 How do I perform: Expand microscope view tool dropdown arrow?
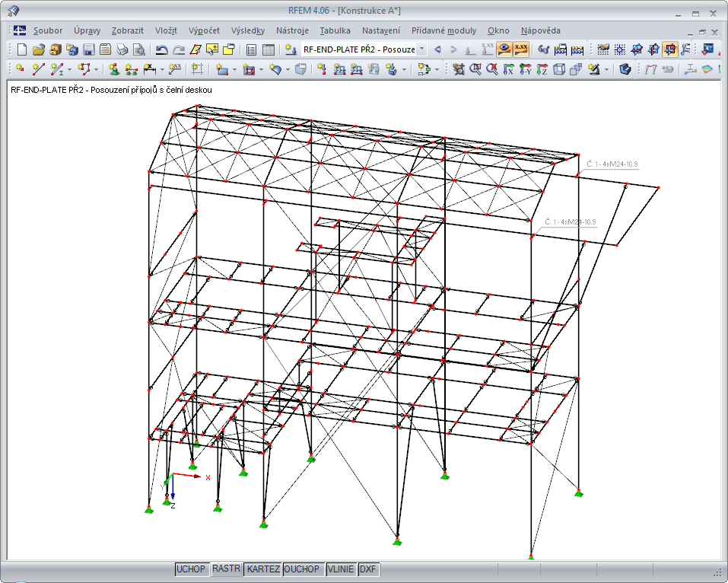pyautogui.click(x=607, y=70)
